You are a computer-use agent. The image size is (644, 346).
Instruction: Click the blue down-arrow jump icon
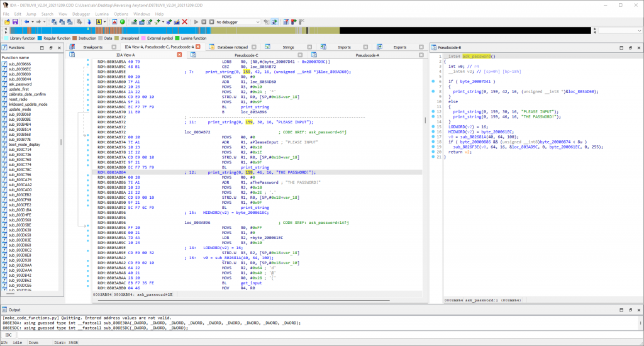(89, 21)
